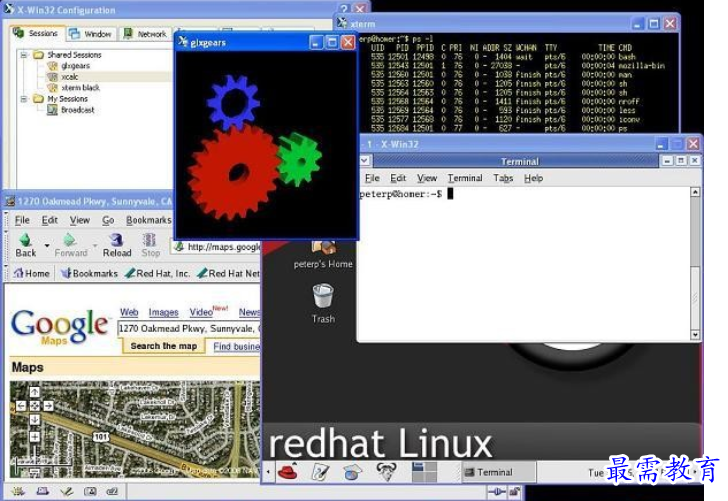Pan the map down with arrow control

click(x=35, y=420)
